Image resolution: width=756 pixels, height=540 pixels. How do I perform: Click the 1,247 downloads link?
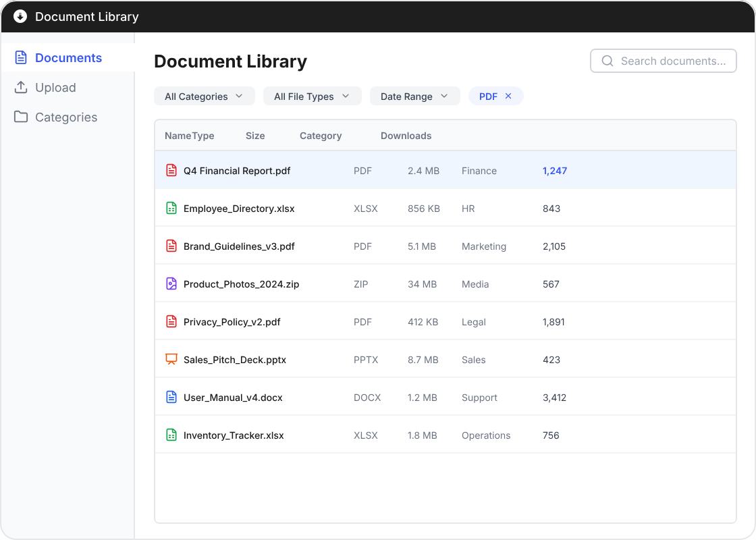click(x=554, y=170)
